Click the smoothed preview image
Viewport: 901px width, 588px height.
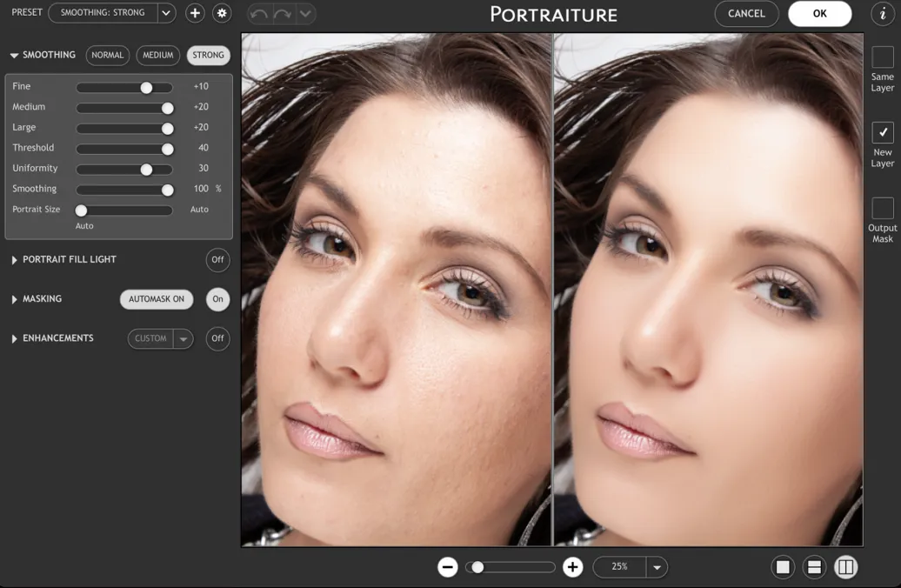pos(709,289)
